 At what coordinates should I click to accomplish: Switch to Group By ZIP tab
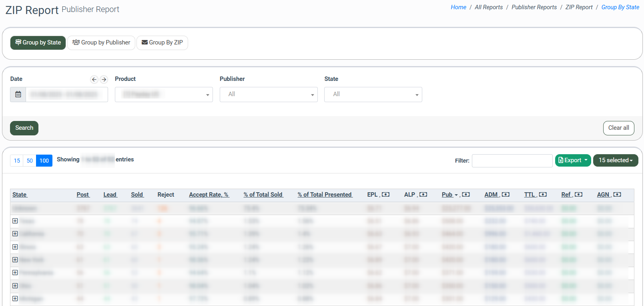point(162,42)
